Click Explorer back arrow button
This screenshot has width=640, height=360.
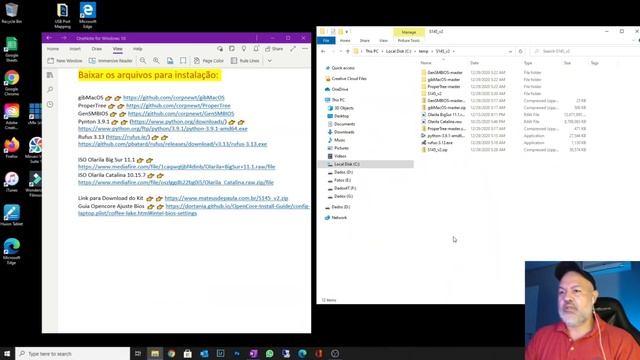[323, 51]
